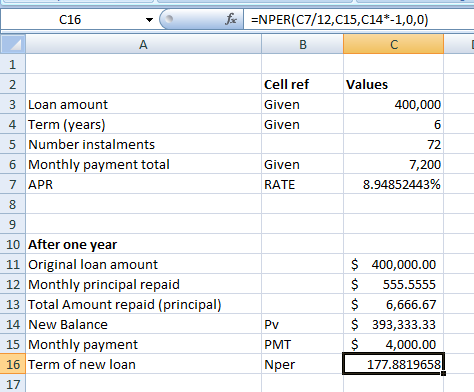This screenshot has height=392, width=474.
Task: Select row 15 header
Action: [x=13, y=344]
